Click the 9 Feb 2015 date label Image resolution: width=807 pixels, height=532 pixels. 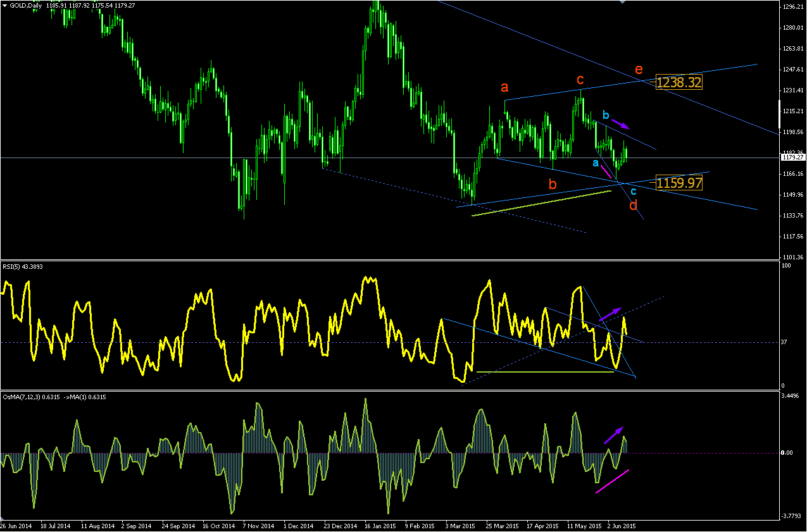(420, 526)
